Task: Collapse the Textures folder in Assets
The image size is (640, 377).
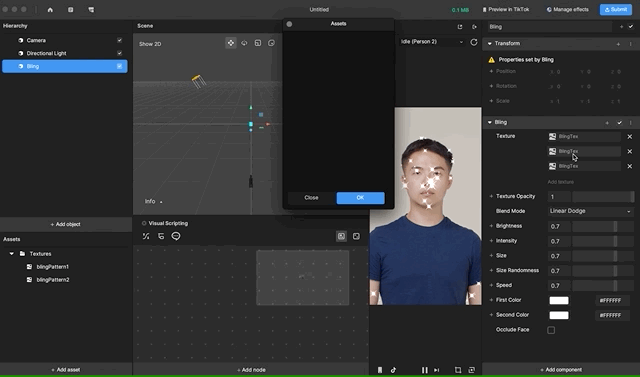Action: (x=11, y=254)
